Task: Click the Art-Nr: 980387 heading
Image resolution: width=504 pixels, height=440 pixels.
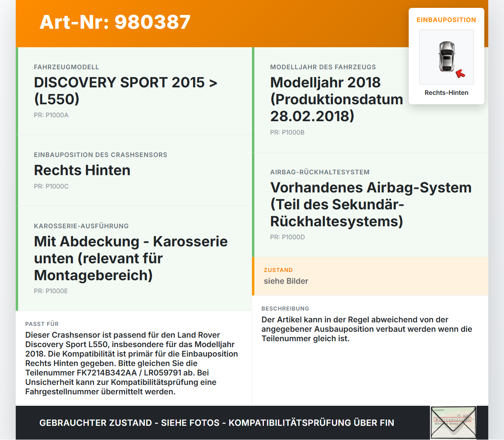Action: click(115, 23)
